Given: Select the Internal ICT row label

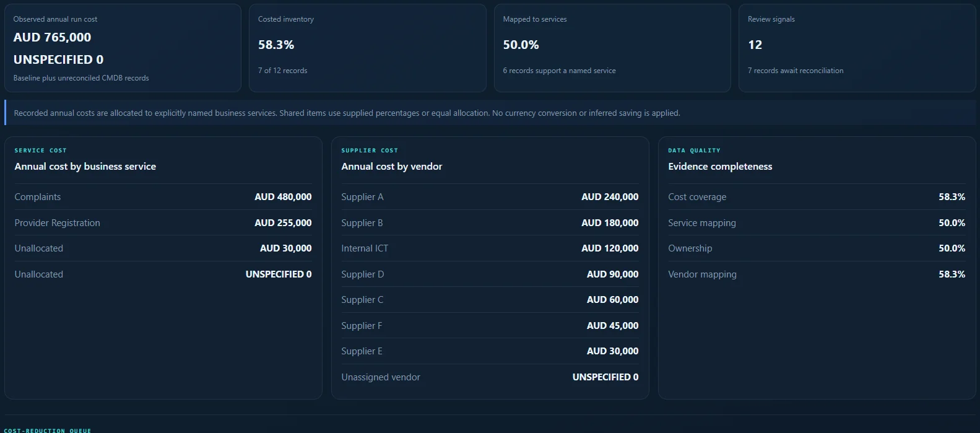Looking at the screenshot, I should point(365,248).
